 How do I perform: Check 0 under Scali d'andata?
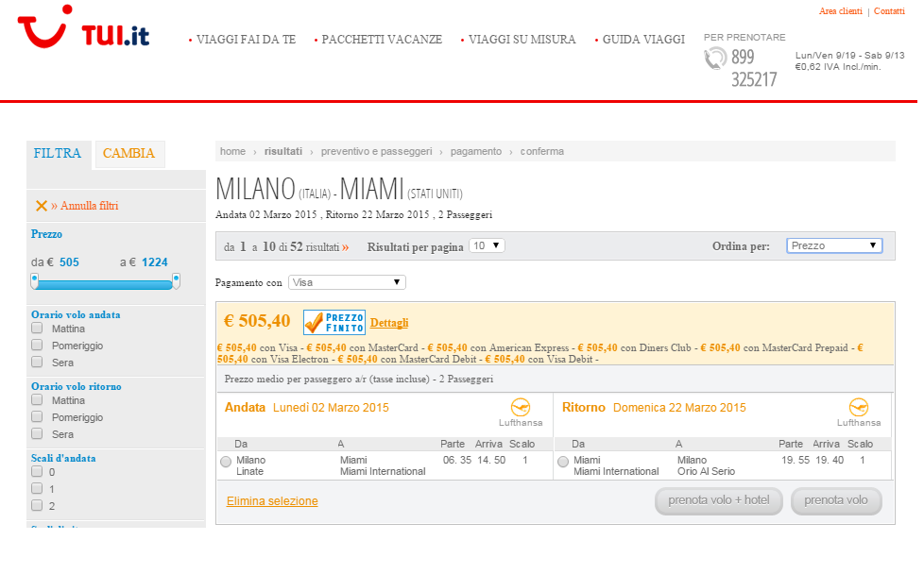click(x=37, y=471)
